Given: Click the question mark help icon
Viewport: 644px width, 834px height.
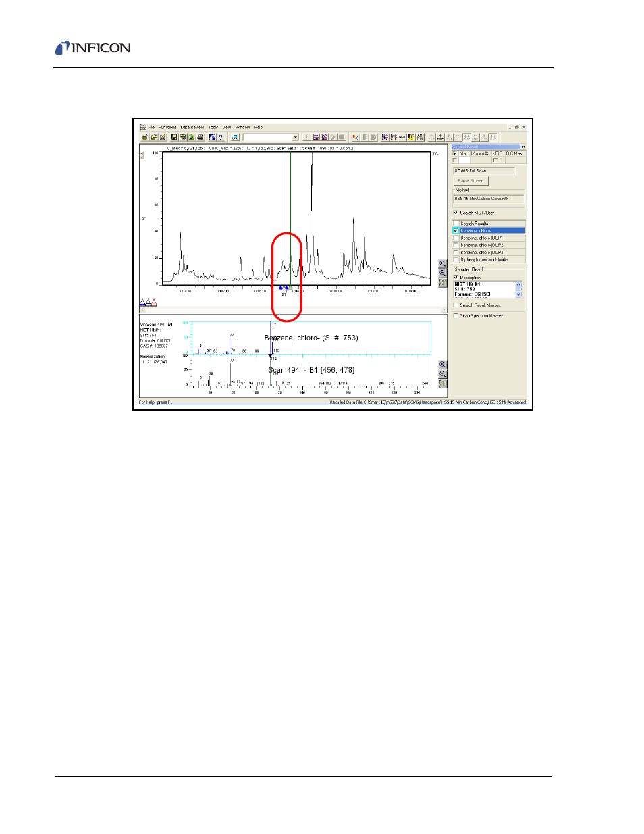Looking at the screenshot, I should click(x=221, y=137).
